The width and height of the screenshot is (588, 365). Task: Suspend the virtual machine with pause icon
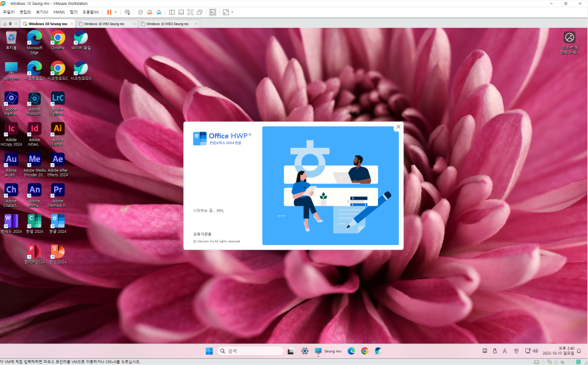point(108,12)
